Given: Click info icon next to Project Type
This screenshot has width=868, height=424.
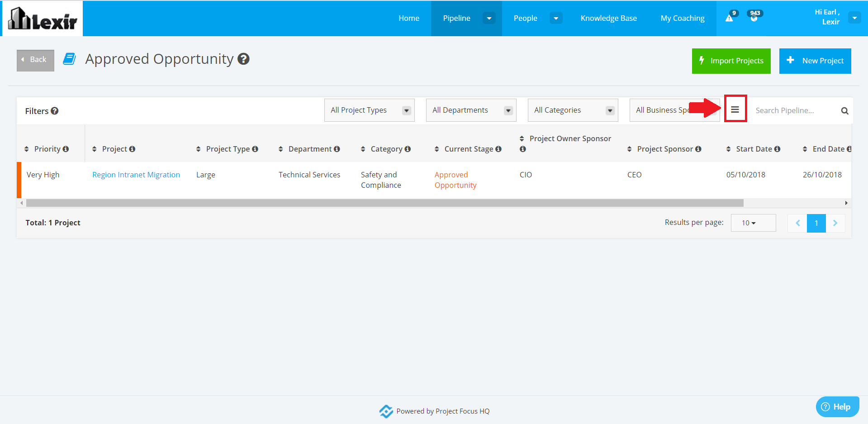Looking at the screenshot, I should (255, 149).
